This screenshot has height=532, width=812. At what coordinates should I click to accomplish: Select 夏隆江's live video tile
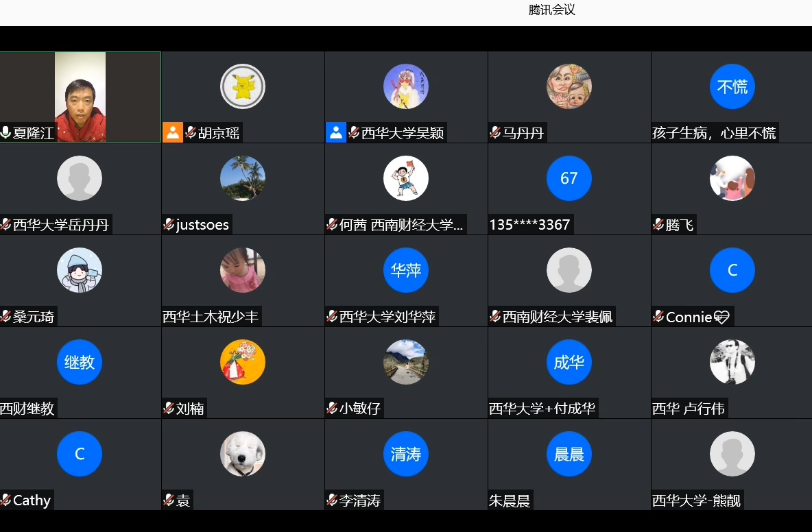tap(80, 97)
